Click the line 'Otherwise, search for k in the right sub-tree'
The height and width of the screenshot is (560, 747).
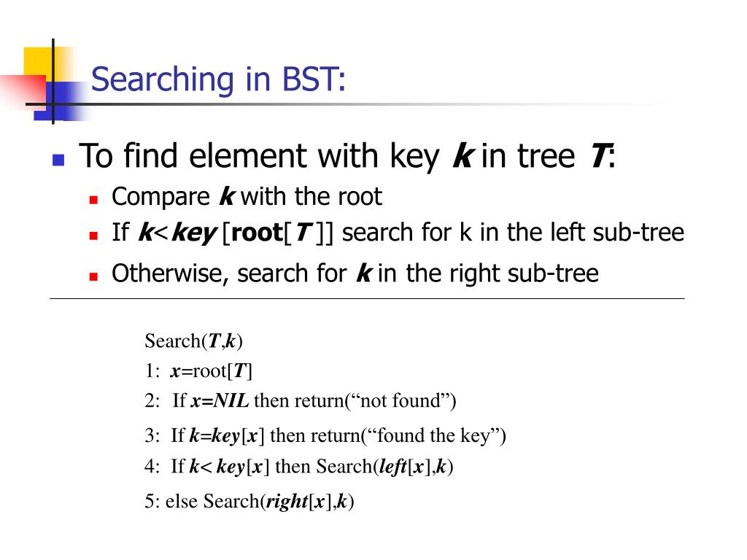point(355,273)
